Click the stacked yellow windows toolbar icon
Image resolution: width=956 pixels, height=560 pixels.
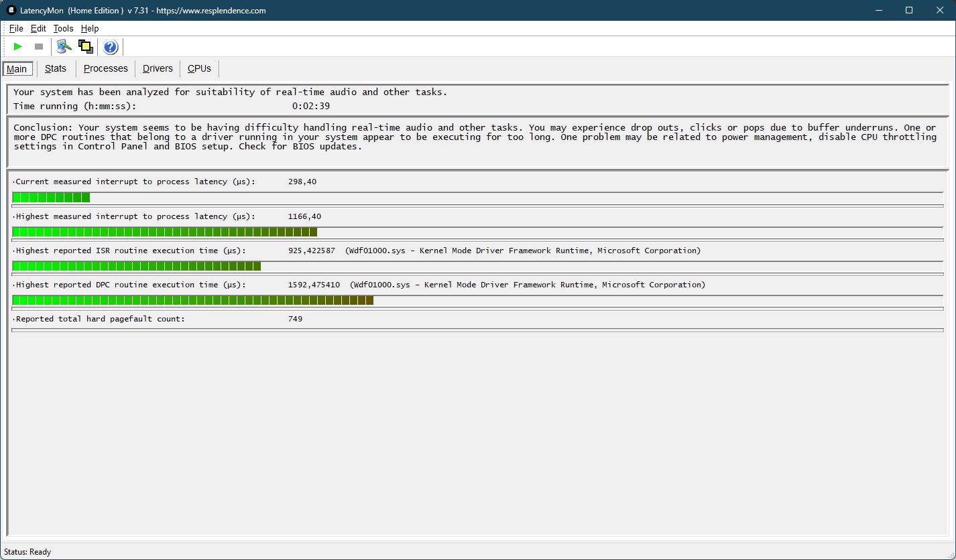[x=85, y=47]
